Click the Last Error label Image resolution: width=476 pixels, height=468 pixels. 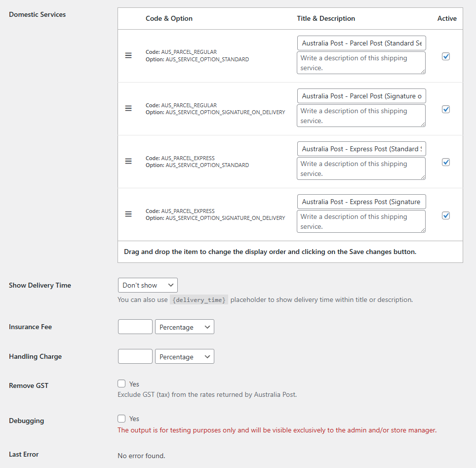tap(24, 454)
